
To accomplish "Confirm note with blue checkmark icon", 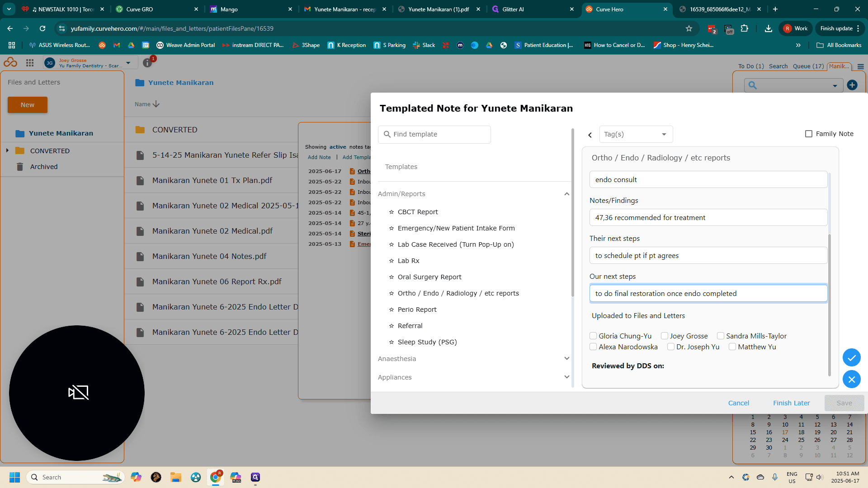I will (851, 358).
